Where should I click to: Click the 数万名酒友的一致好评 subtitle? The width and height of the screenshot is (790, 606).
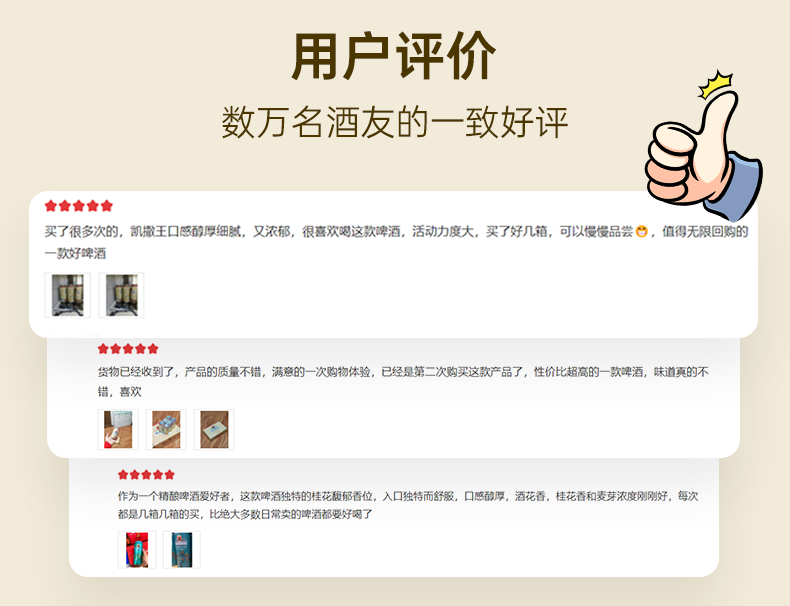tap(394, 122)
